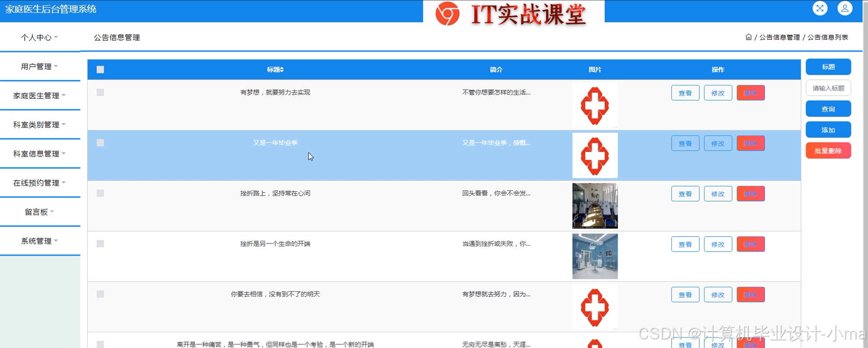Screen dimensions: 868x348
Task: Open the user profile avatar icon
Action: 844,8
